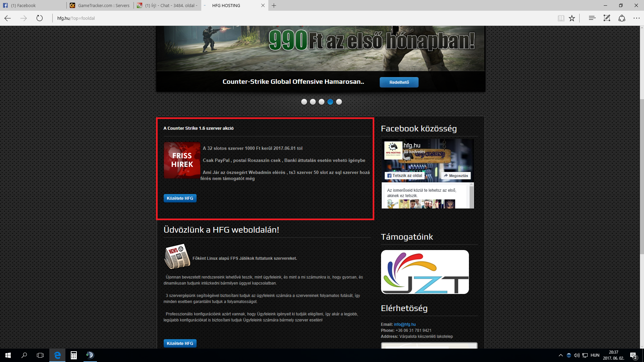Click heading A Counter Strike 1.6 szerver akció
Screen dimensions: 644x362
(x=199, y=128)
